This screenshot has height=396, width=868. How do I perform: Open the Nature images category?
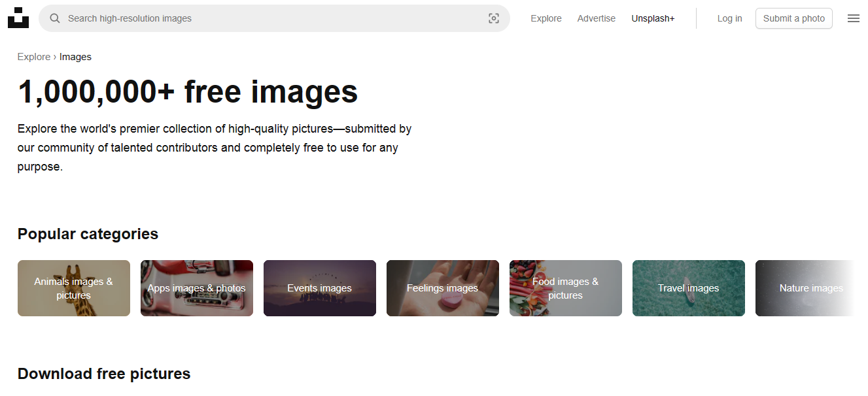(x=811, y=288)
